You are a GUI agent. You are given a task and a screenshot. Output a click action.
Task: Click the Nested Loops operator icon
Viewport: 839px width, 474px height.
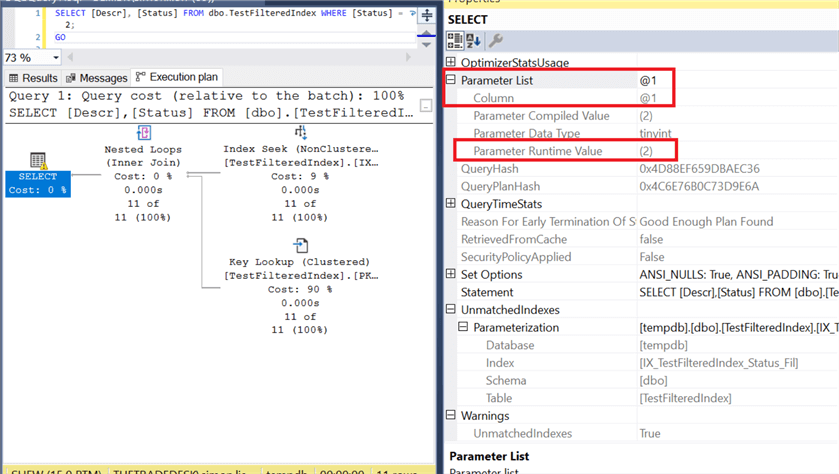[x=143, y=132]
